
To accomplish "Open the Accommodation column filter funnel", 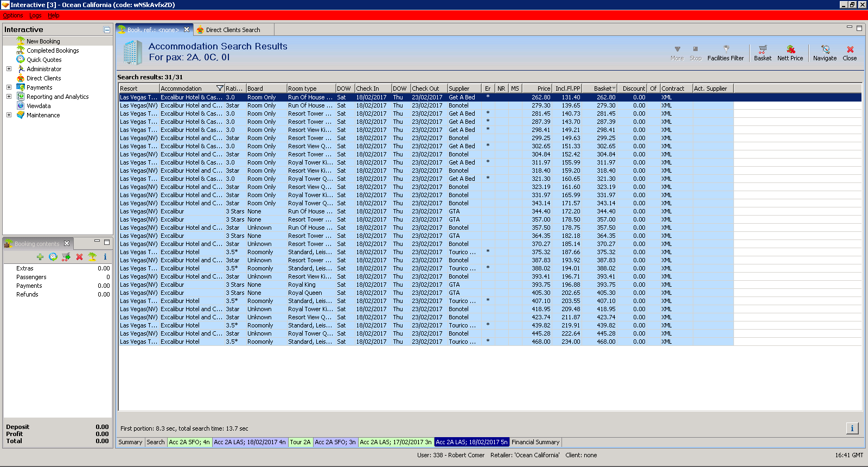I will click(220, 89).
